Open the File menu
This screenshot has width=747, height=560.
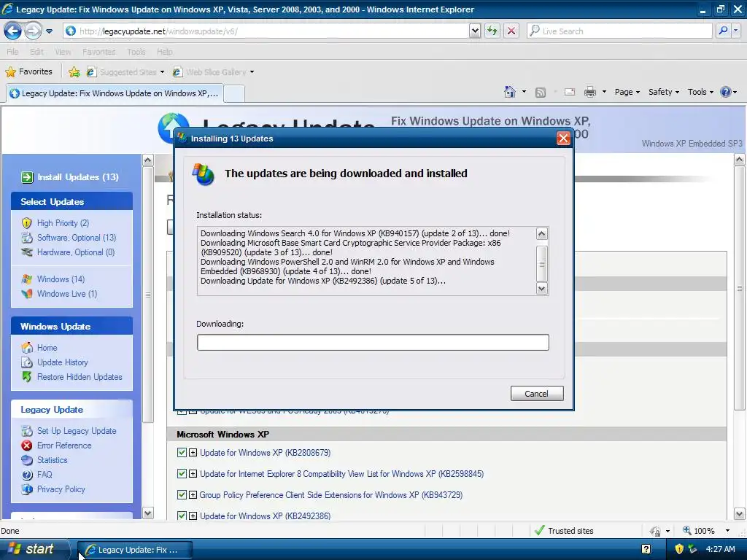pyautogui.click(x=12, y=52)
